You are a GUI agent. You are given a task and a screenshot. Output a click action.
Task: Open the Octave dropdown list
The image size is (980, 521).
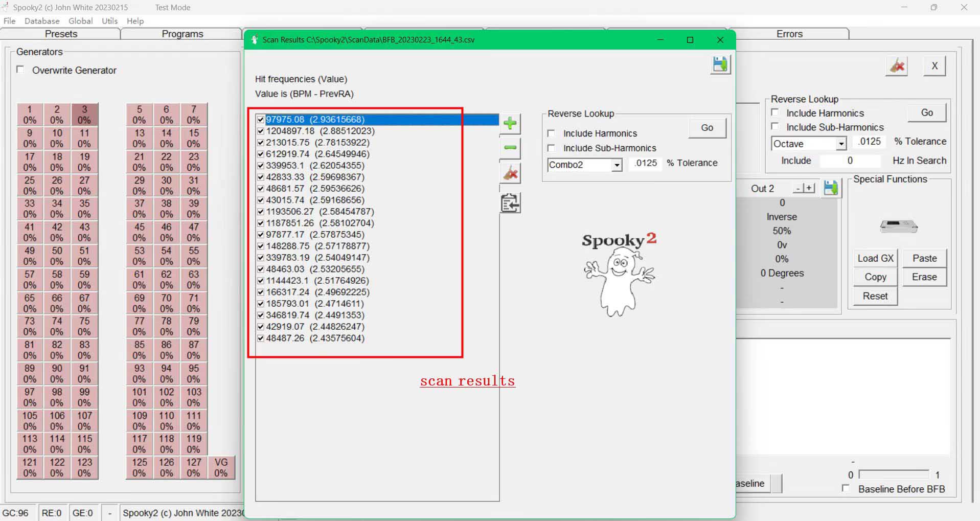pos(841,144)
